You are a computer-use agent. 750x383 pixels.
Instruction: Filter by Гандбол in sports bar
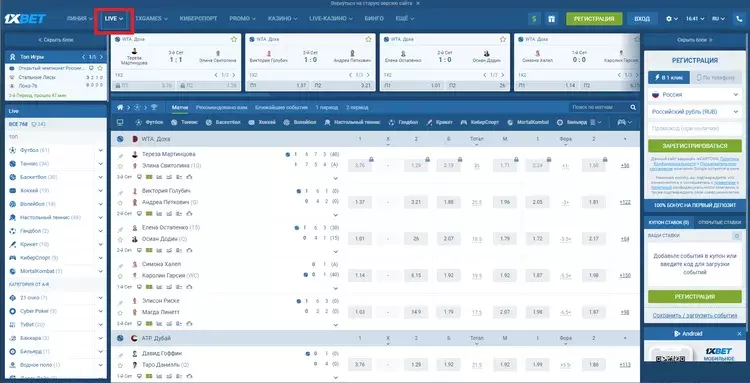point(403,122)
